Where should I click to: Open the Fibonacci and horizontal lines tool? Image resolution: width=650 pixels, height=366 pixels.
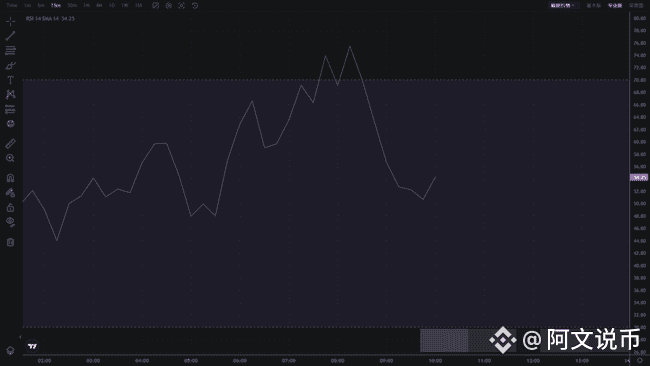(x=10, y=51)
